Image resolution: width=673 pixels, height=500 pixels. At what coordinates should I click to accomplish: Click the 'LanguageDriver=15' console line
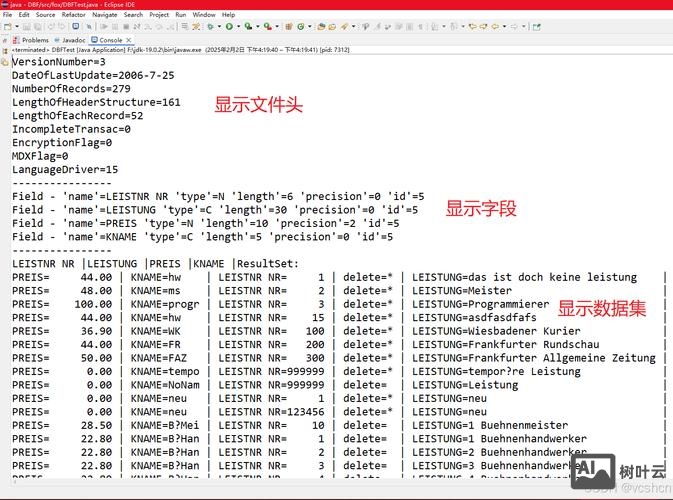click(65, 170)
